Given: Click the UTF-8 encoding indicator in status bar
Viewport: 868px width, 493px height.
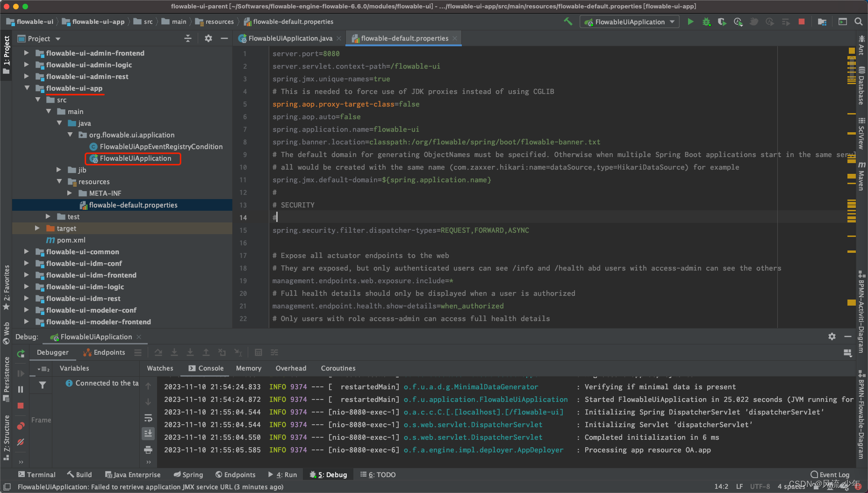Looking at the screenshot, I should tap(760, 486).
